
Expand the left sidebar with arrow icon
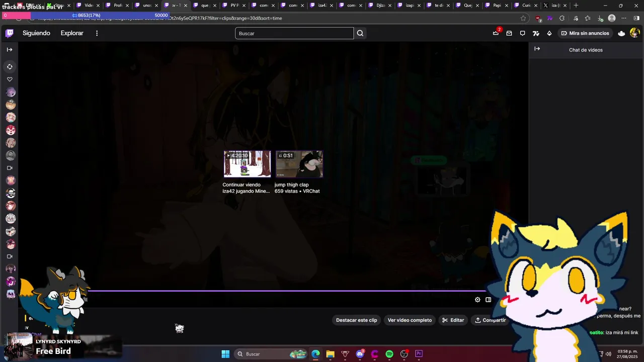(10, 49)
